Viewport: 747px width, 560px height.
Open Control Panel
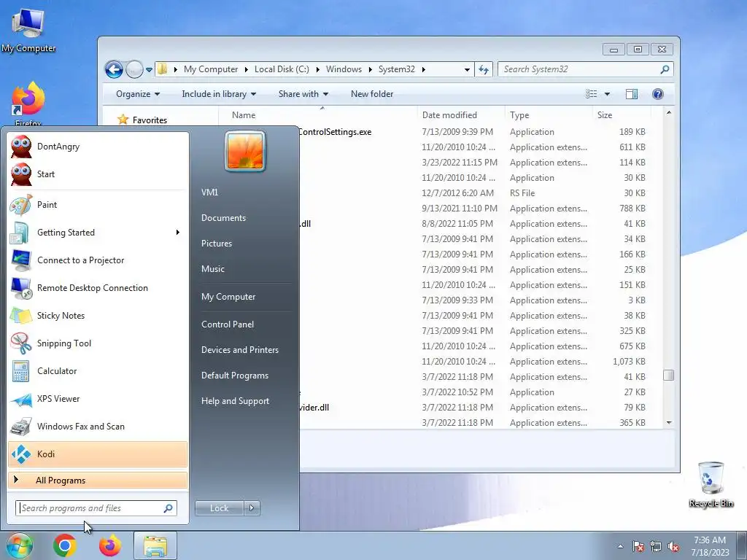coord(228,324)
